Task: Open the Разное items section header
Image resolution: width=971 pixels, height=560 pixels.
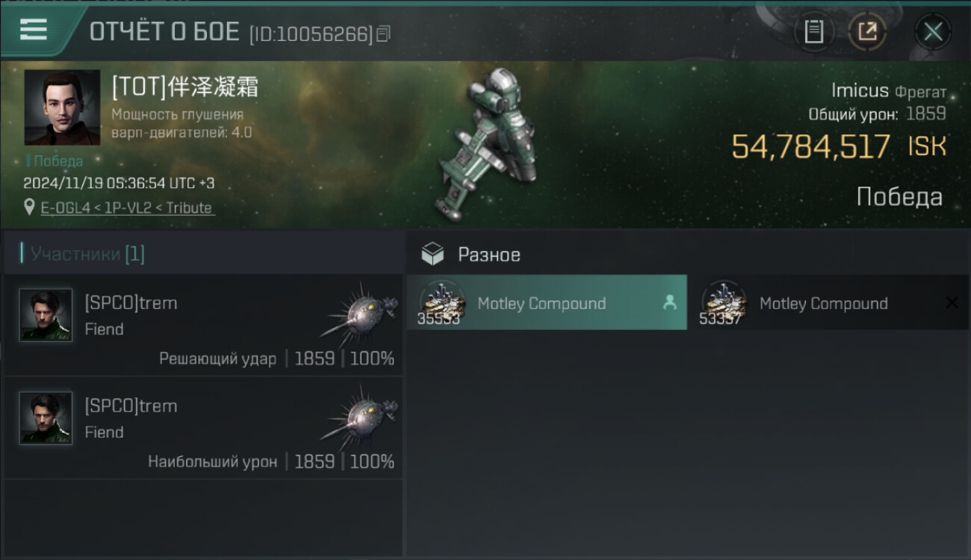Action: 489,255
